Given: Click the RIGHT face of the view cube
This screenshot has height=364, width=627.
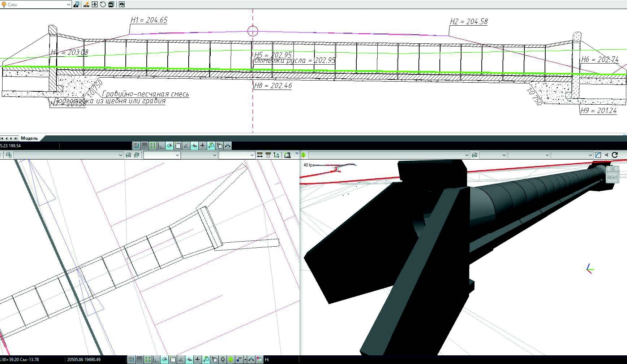Looking at the screenshot, I should [x=612, y=177].
